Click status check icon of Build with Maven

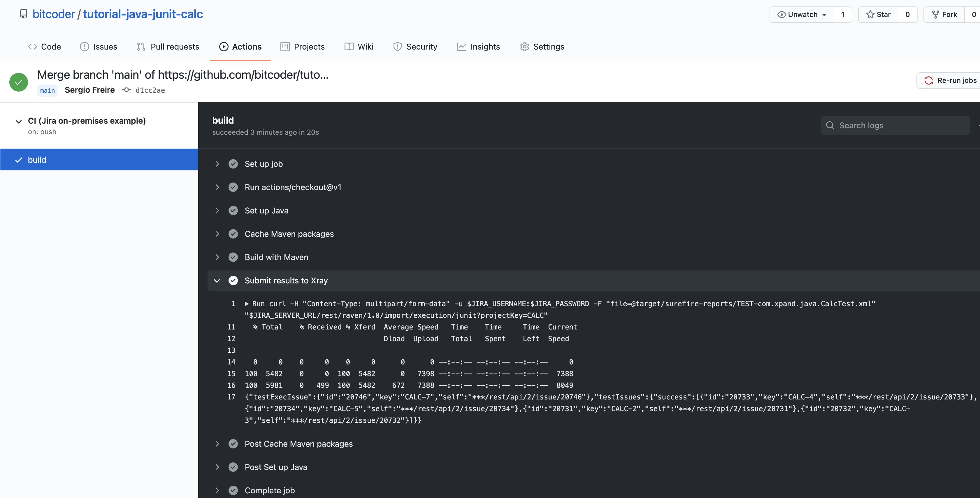pyautogui.click(x=233, y=257)
